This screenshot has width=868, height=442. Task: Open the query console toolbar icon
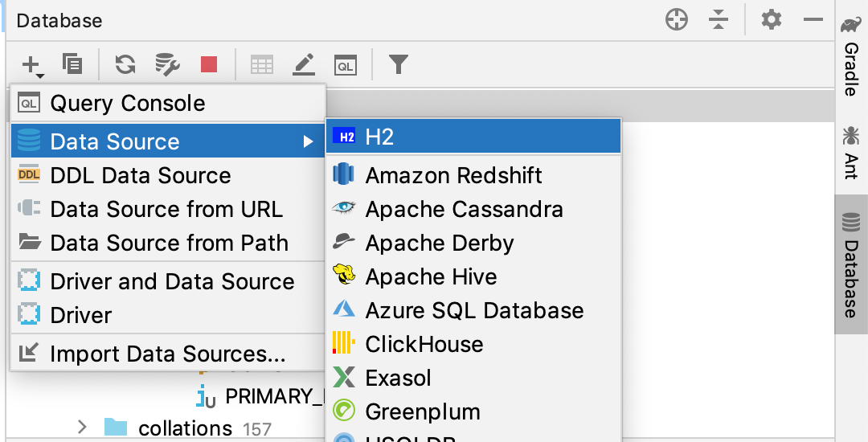click(346, 65)
